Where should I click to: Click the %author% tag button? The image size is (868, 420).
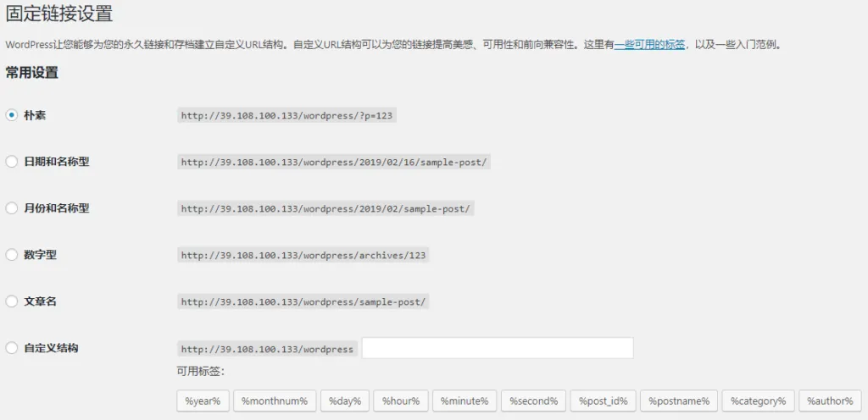[830, 401]
